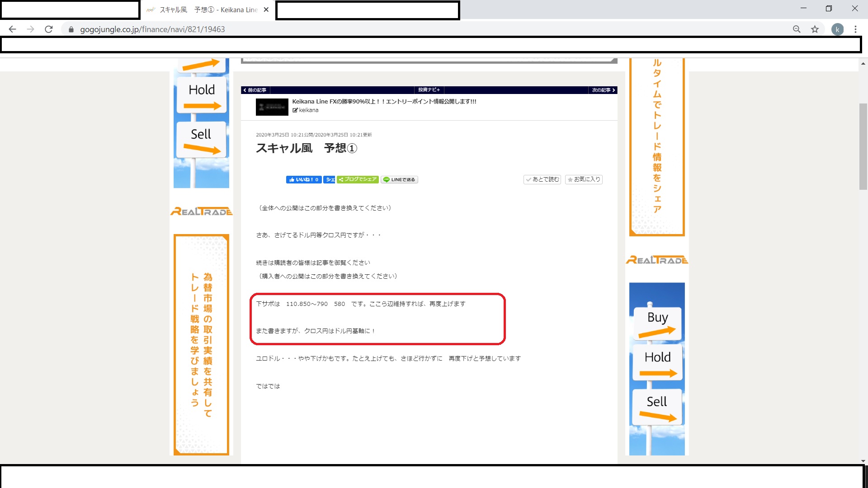
Task: Open the 投資ナビ+ navigation item
Action: coord(429,90)
